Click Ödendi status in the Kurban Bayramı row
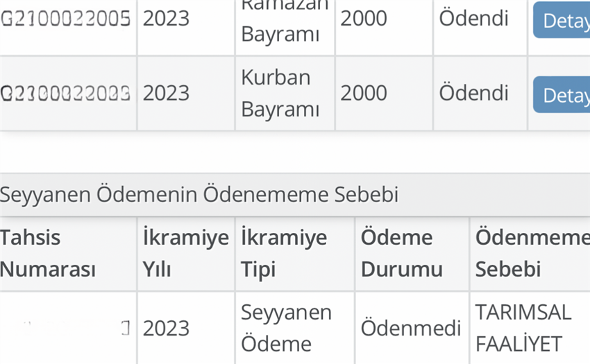590x364 pixels. 473,94
